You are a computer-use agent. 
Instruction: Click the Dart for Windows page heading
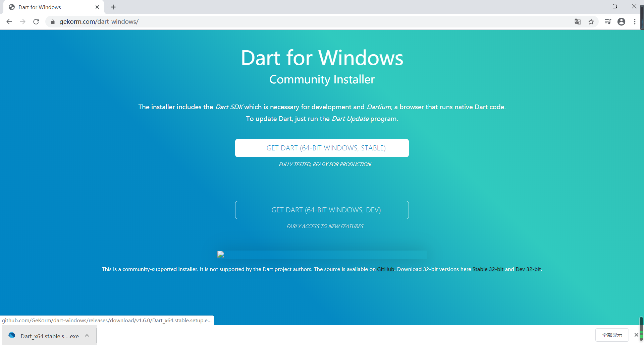coord(322,58)
